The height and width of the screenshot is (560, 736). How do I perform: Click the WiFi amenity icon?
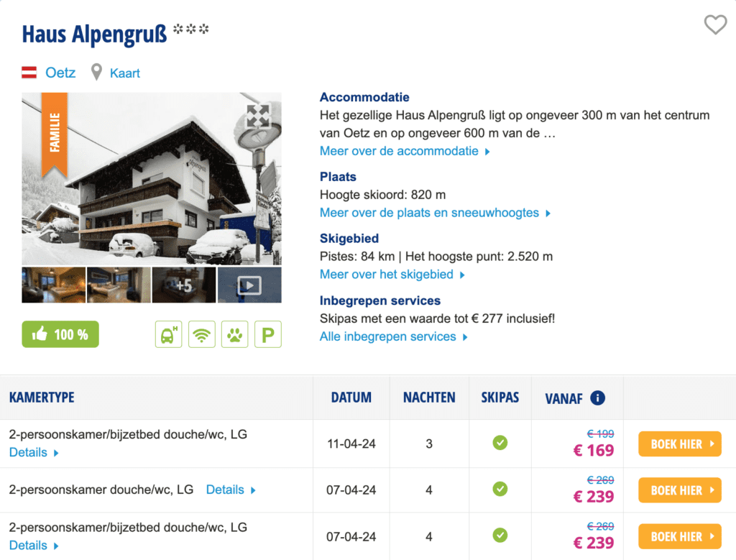(x=202, y=334)
